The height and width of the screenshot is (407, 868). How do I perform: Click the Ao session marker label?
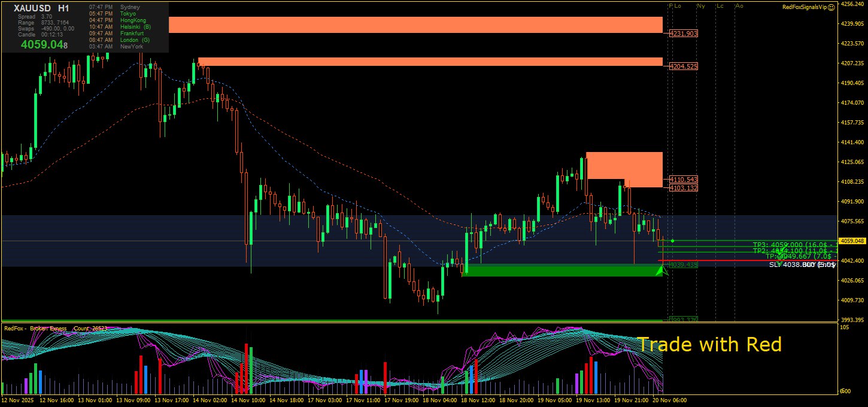(739, 6)
